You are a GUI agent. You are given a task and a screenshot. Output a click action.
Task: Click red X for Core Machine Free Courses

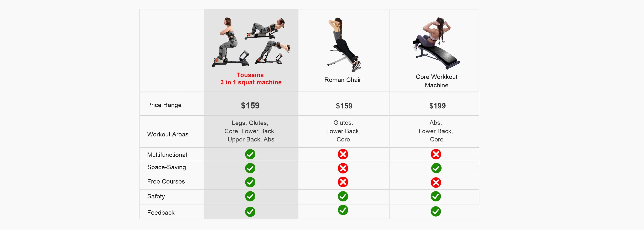(436, 183)
